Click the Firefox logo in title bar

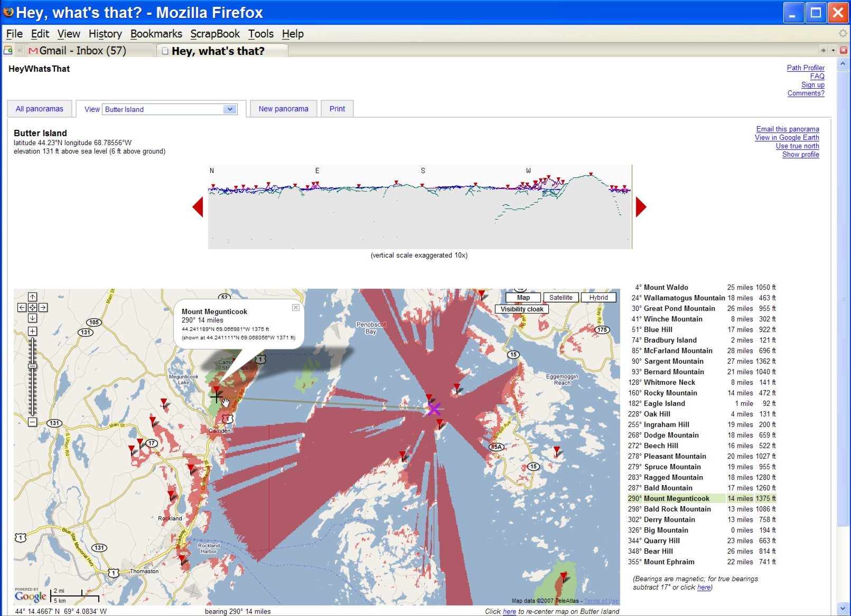8,12
